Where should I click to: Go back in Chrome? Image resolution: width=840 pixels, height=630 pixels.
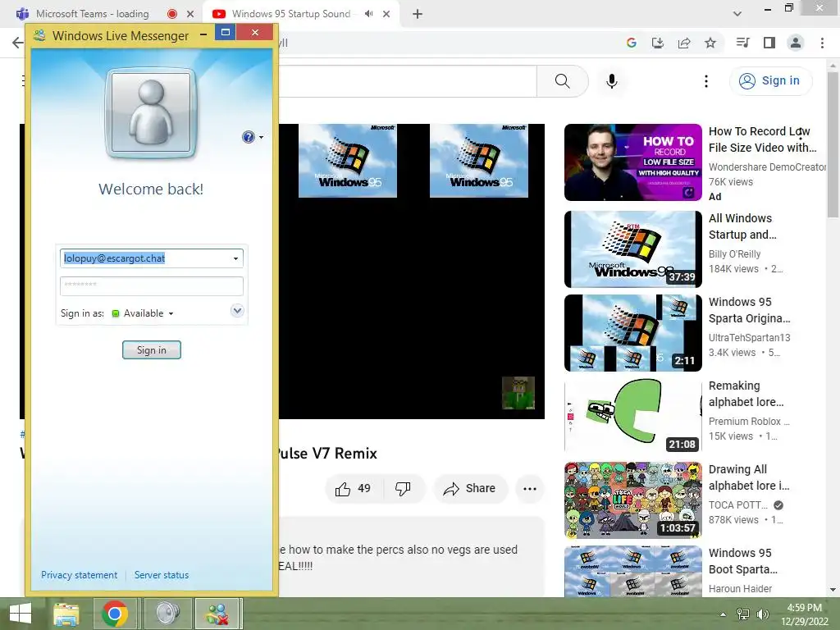click(x=18, y=43)
